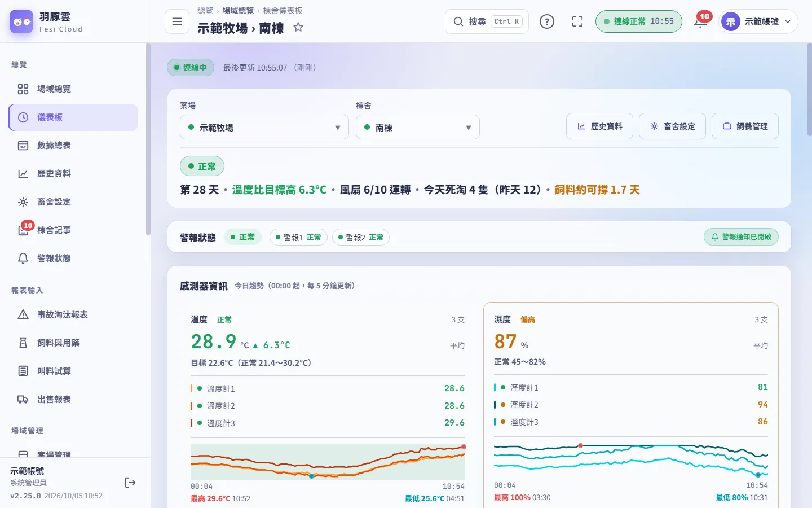Click the red max point on humidity chart
This screenshot has height=508, width=812.
click(x=580, y=446)
